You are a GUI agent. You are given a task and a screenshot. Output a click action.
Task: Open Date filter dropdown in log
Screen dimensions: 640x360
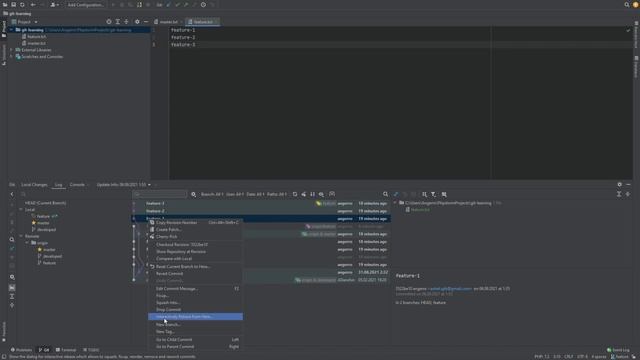pyautogui.click(x=255, y=194)
